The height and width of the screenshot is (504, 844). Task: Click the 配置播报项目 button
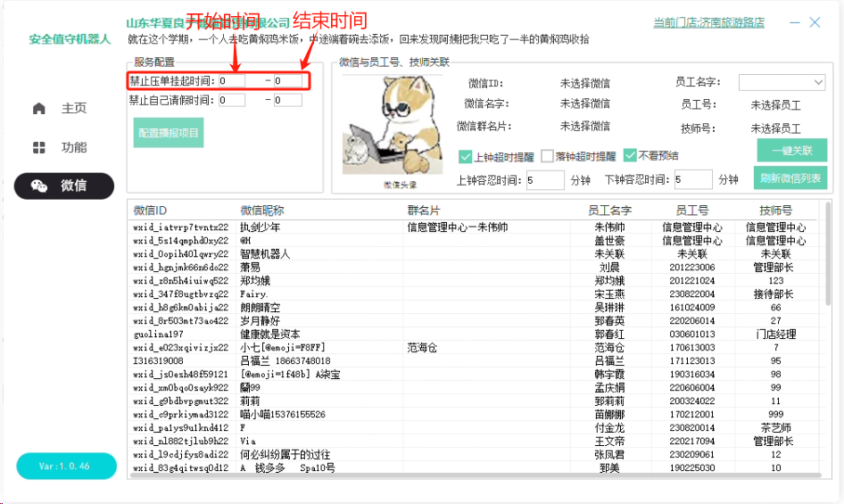click(169, 133)
